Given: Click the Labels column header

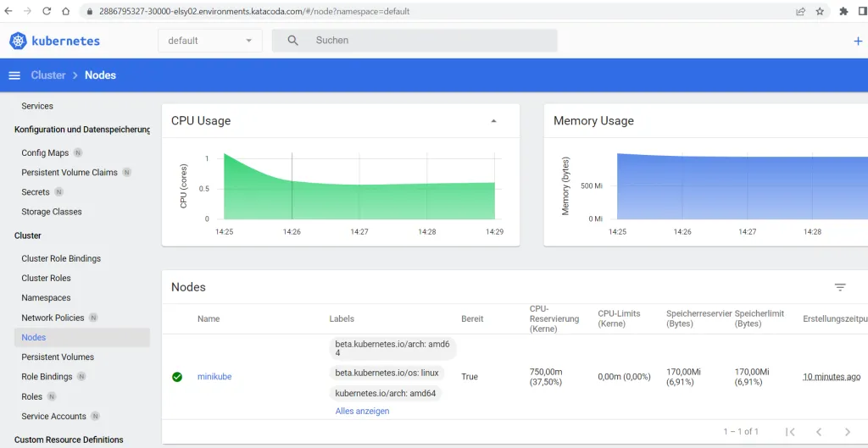Looking at the screenshot, I should click(342, 318).
